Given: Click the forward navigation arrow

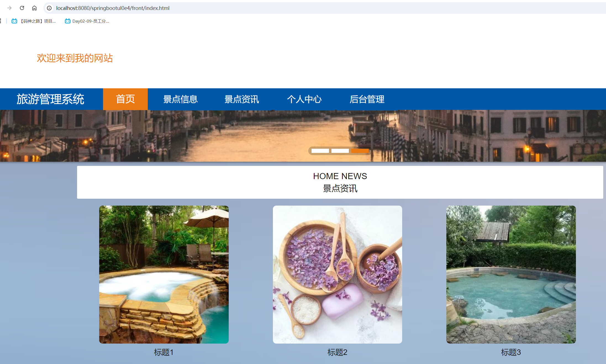Looking at the screenshot, I should (x=9, y=8).
